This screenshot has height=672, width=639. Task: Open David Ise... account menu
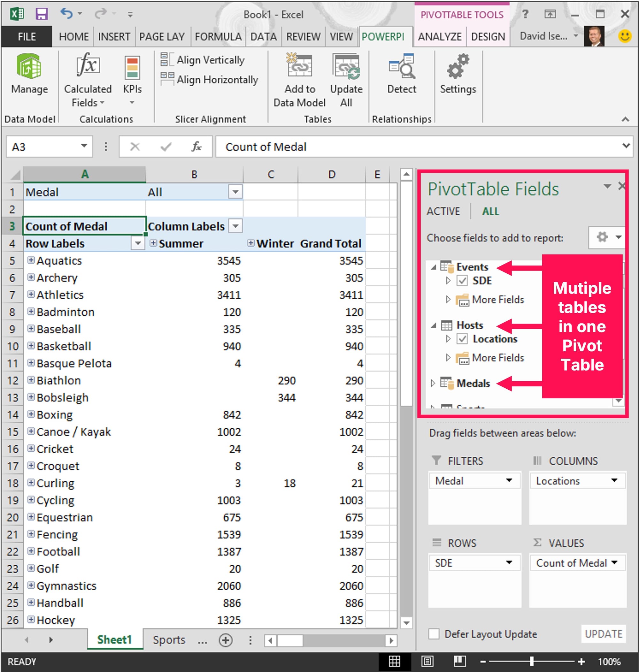pyautogui.click(x=549, y=36)
